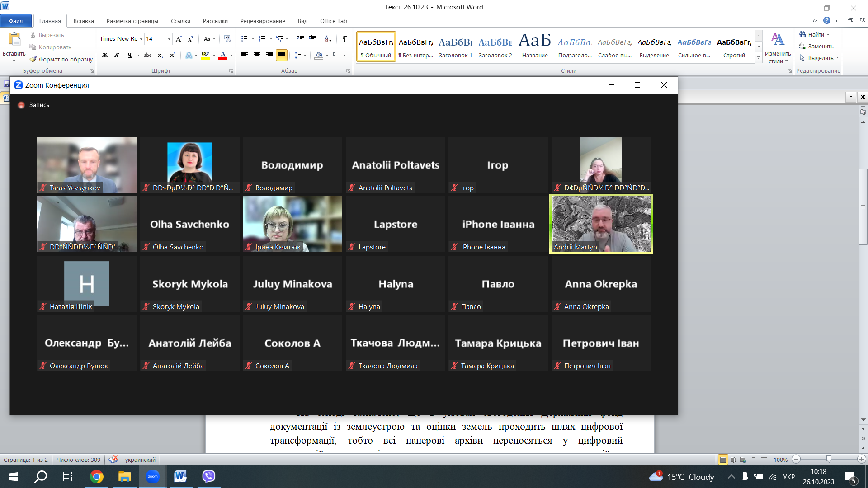868x488 pixels.
Task: Click the Clear Formatting eraser icon
Action: 227,39
